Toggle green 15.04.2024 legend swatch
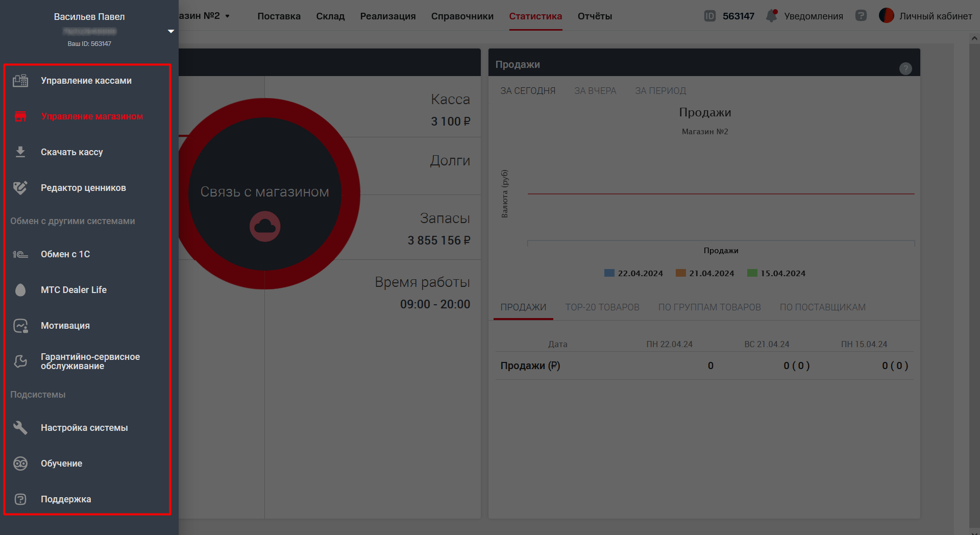This screenshot has width=980, height=535. tap(752, 273)
